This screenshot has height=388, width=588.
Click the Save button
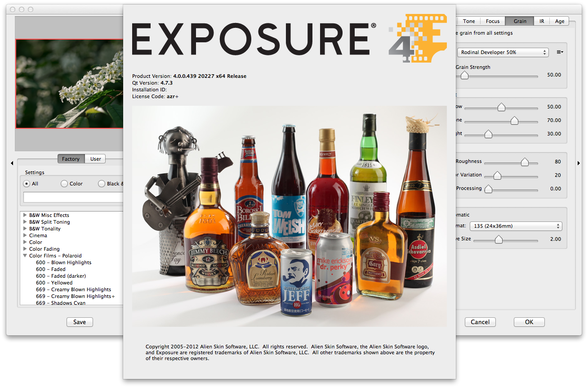point(80,322)
